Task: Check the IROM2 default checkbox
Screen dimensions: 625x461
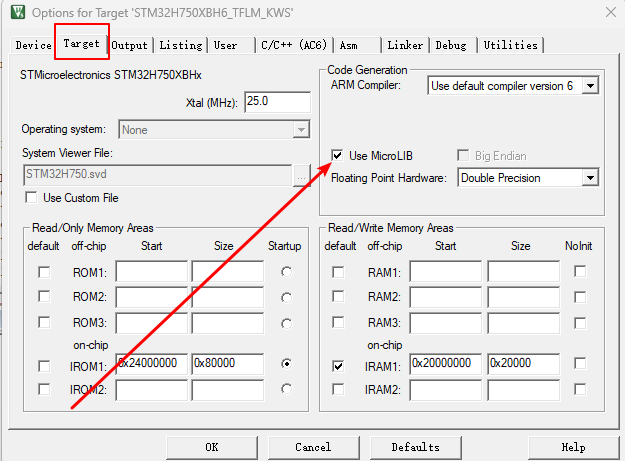Action: click(44, 389)
